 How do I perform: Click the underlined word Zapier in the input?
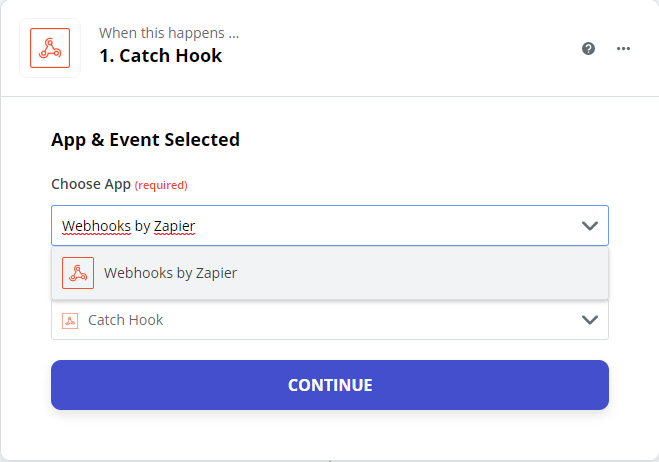pos(174,227)
